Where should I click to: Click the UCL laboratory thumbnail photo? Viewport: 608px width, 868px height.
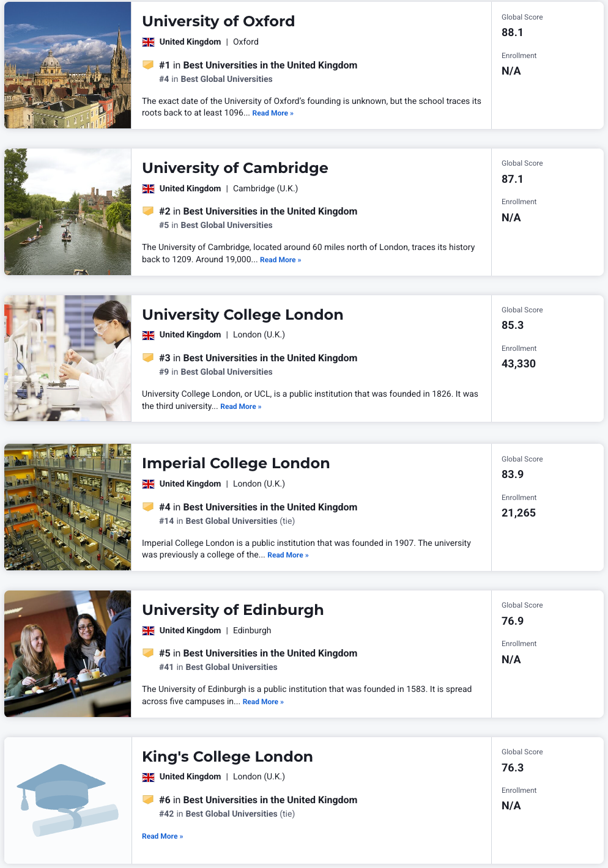coord(68,358)
